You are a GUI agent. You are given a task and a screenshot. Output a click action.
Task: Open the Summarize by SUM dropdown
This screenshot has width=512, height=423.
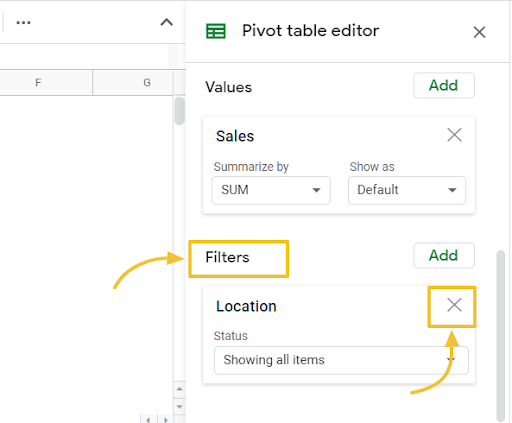tap(271, 190)
